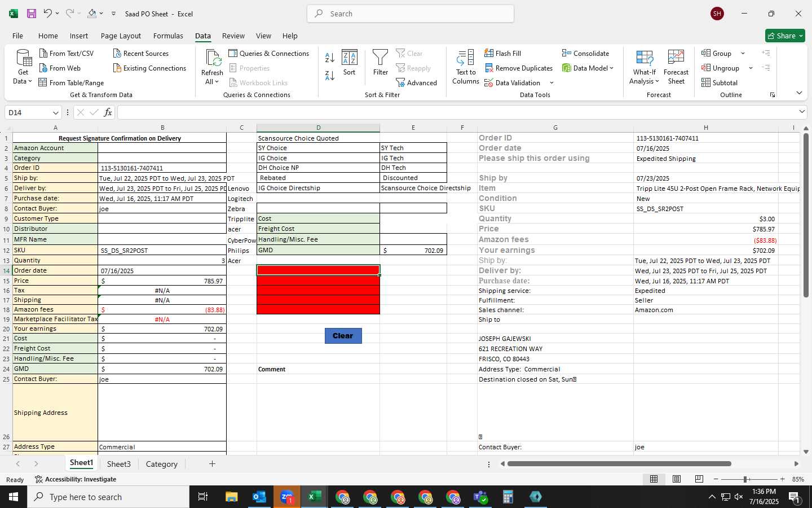Open File Explorer from taskbar
Viewport: 812px width, 508px height.
pyautogui.click(x=232, y=497)
